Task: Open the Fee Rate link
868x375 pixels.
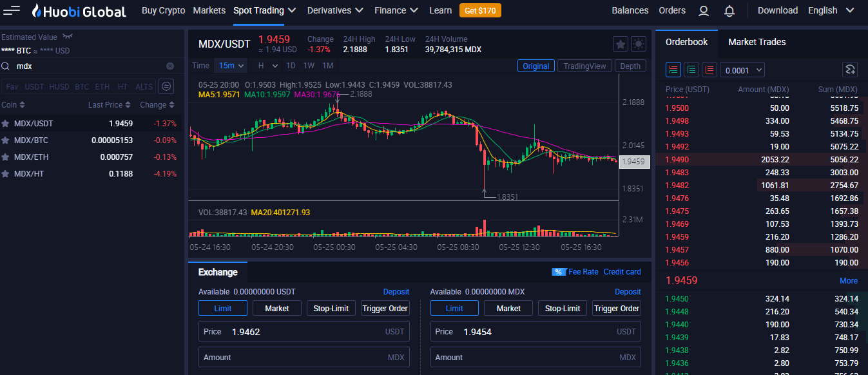Action: [583, 272]
